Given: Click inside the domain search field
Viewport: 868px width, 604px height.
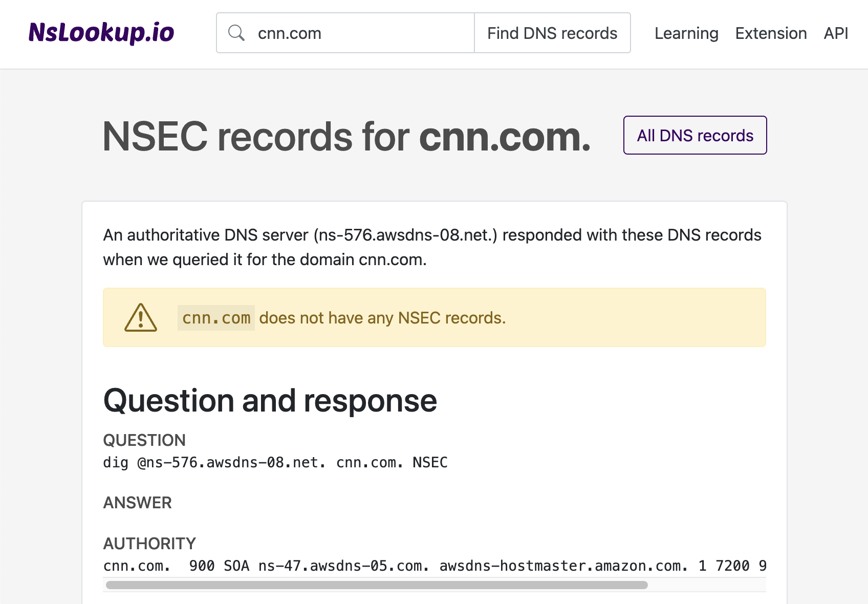Looking at the screenshot, I should coord(358,33).
